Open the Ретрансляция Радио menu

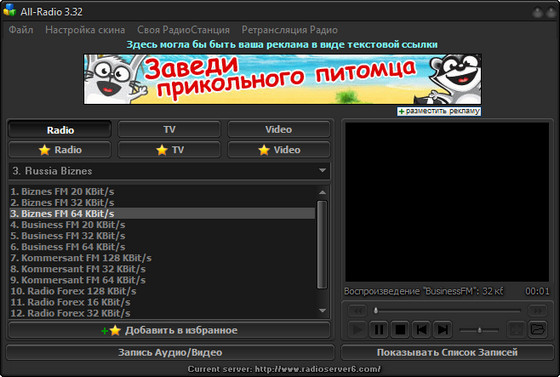290,30
